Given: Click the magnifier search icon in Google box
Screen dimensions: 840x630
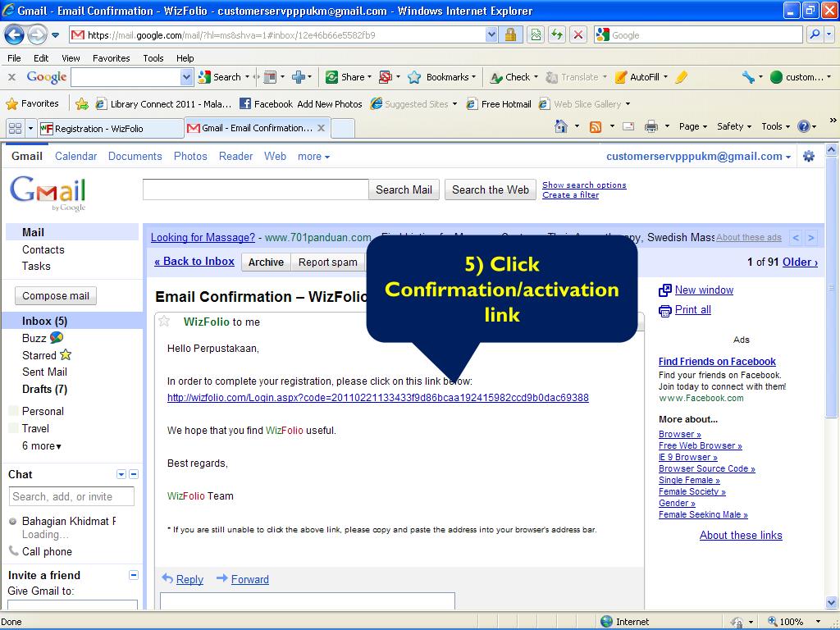Looking at the screenshot, I should point(815,34).
